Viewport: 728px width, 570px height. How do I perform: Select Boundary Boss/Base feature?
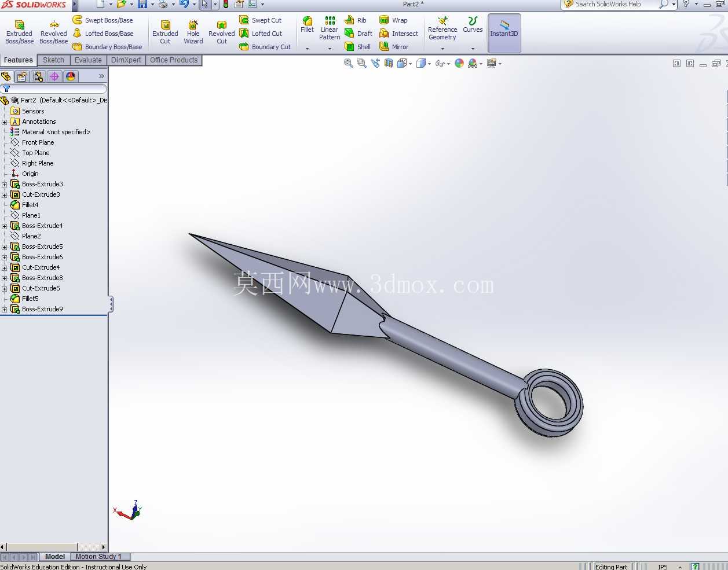click(x=107, y=47)
